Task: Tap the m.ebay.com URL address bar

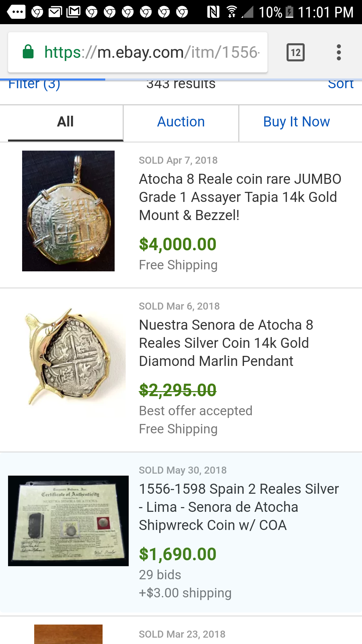Action: (152, 52)
